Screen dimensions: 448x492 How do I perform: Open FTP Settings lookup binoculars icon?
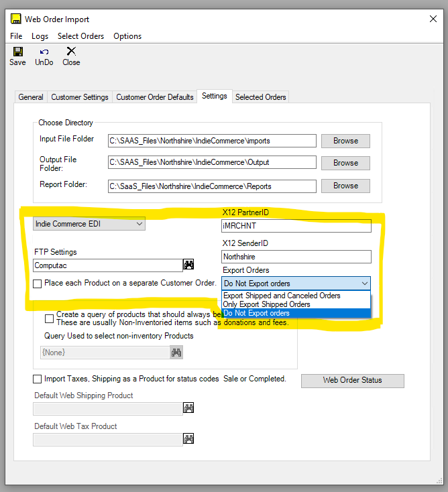click(188, 265)
